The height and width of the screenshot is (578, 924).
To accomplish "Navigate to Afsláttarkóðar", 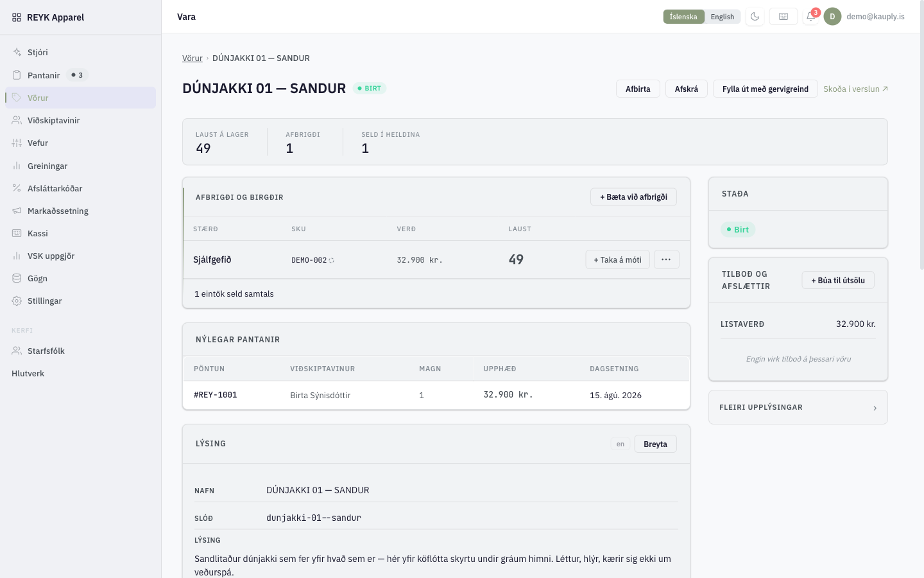I will [x=80, y=188].
